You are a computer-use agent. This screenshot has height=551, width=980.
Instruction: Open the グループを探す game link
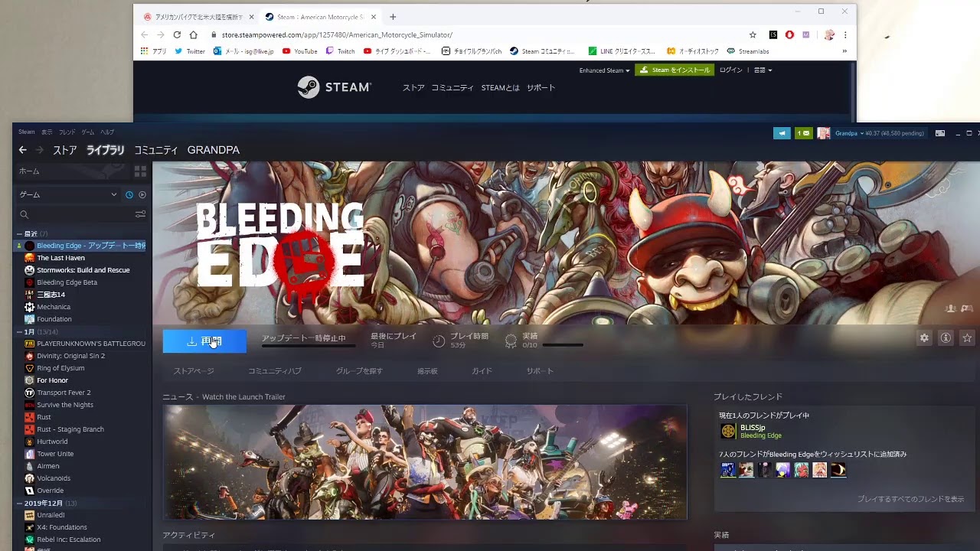click(359, 371)
